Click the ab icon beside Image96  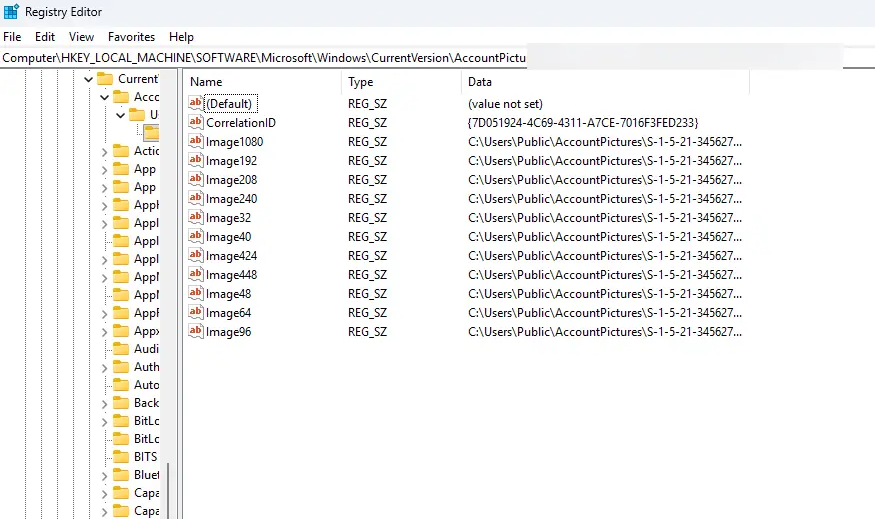coord(195,331)
